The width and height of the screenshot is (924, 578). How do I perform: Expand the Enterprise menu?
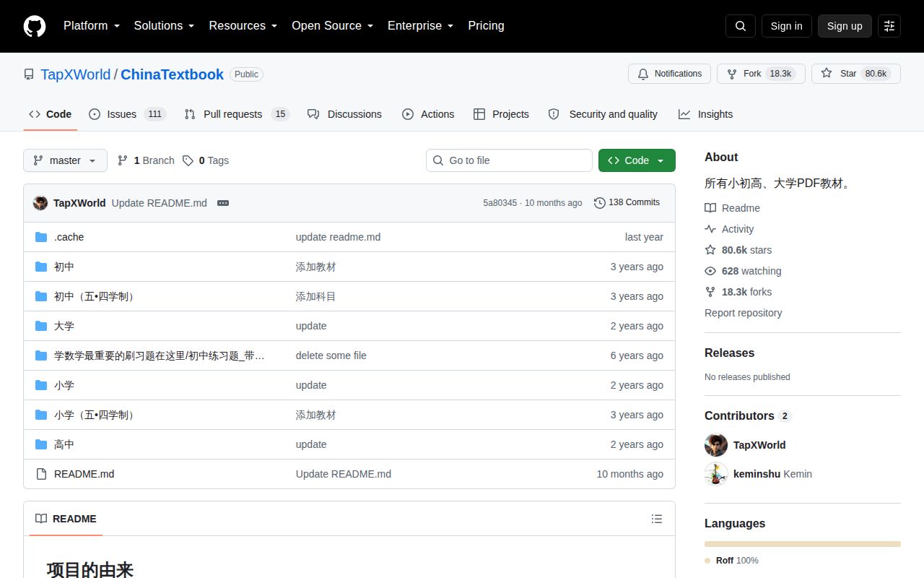(x=421, y=26)
